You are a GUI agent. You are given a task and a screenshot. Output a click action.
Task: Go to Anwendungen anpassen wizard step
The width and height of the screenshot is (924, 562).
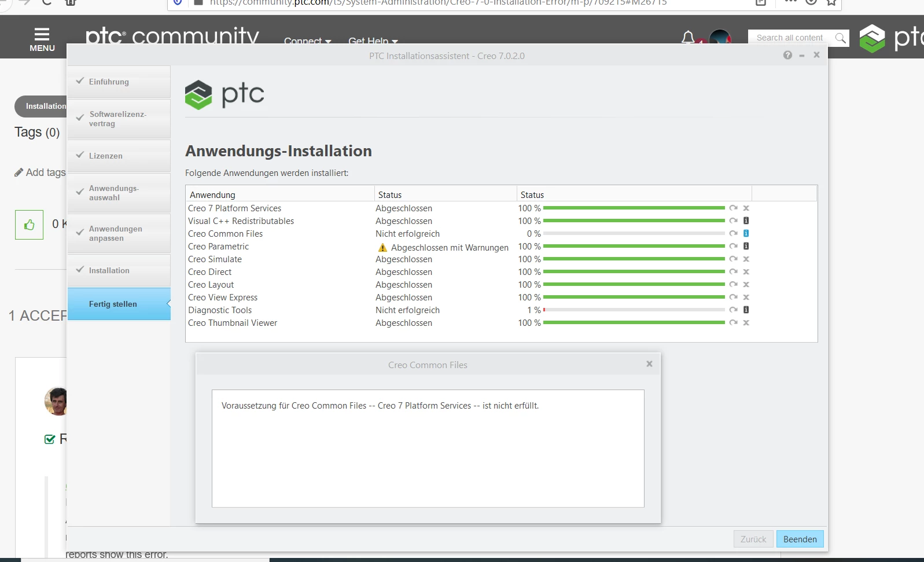pyautogui.click(x=119, y=233)
